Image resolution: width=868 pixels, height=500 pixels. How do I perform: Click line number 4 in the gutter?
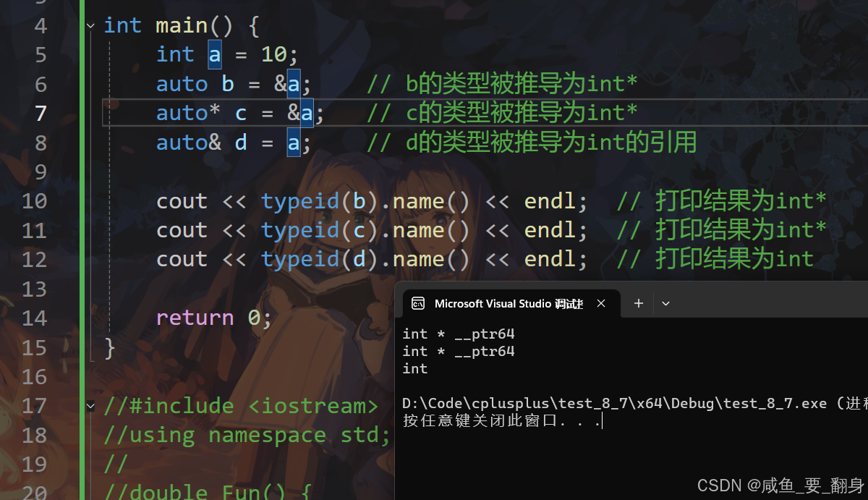(x=40, y=26)
